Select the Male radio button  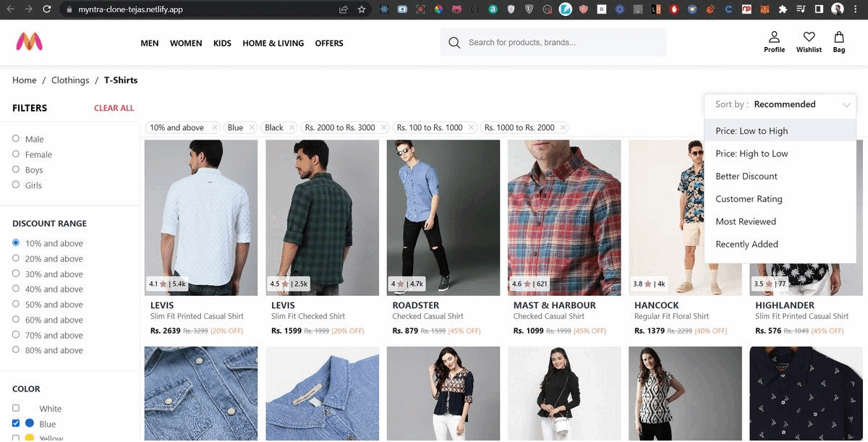tap(16, 138)
